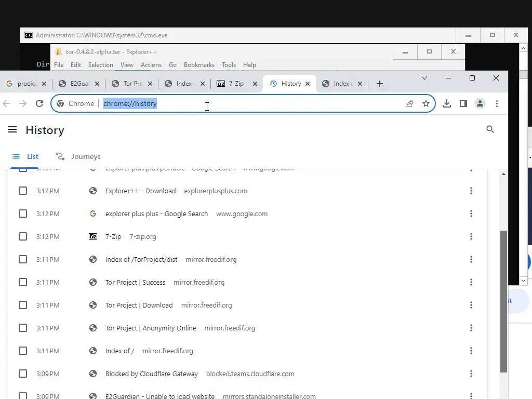Screen dimensions: 532x399
Task: Open more actions for Explorer++ - Download entry
Action: [471, 191]
